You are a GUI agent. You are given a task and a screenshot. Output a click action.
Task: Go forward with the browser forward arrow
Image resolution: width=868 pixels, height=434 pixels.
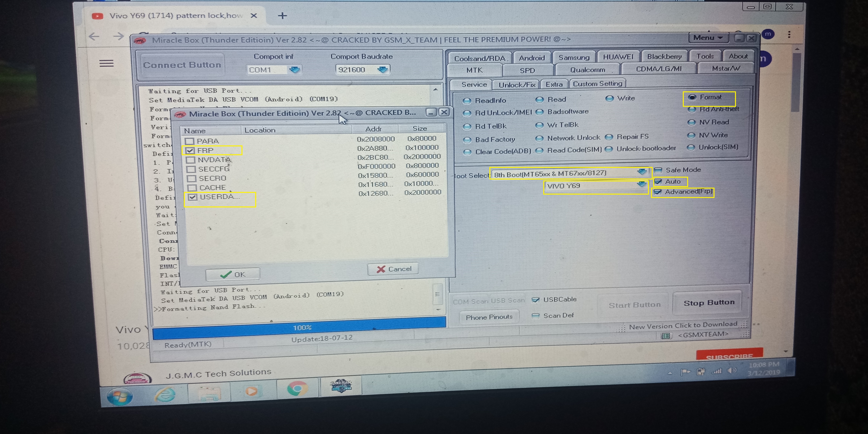click(118, 36)
